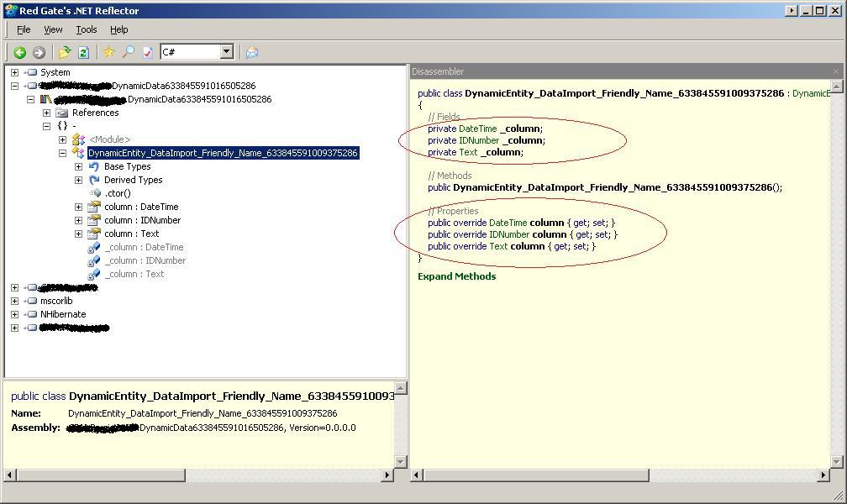847x504 pixels.
Task: Select the mscorlib assembly
Action: 55,300
